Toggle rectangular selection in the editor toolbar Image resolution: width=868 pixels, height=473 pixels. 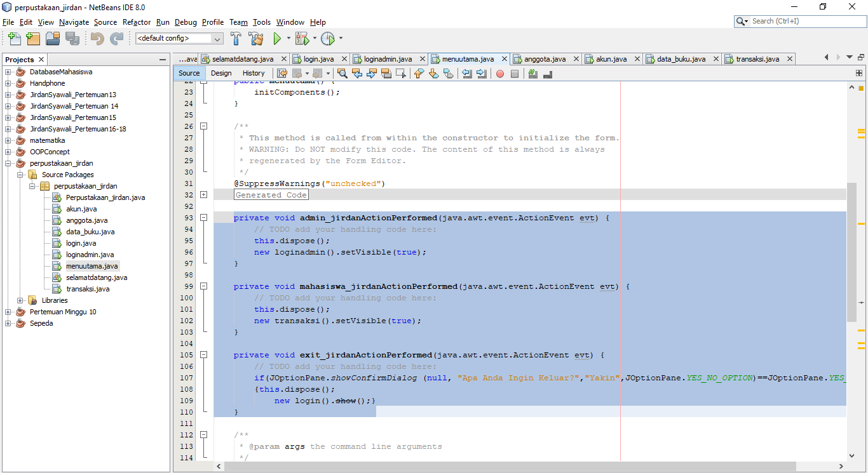(x=400, y=74)
